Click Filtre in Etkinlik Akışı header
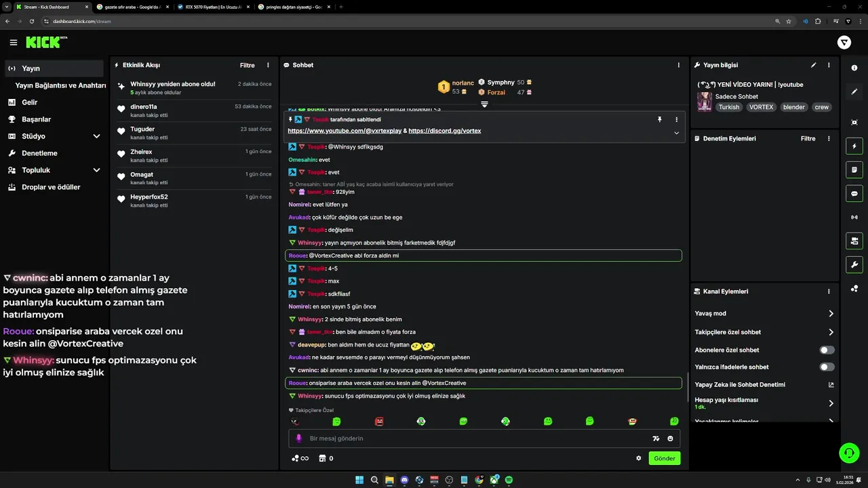This screenshot has height=488, width=868. point(248,65)
